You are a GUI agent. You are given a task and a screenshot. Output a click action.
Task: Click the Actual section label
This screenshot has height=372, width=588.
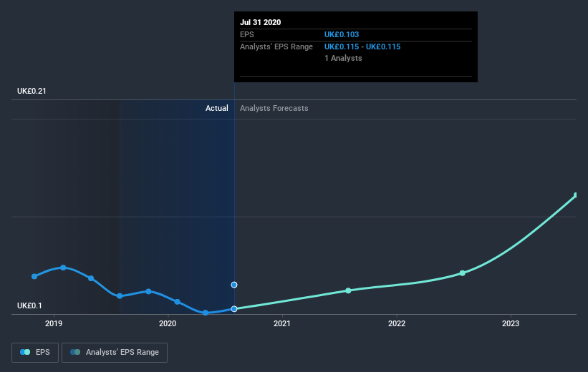pyautogui.click(x=217, y=108)
